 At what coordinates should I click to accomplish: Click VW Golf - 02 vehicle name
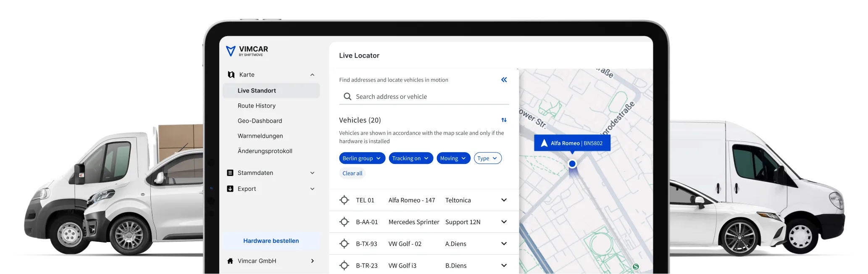tap(405, 244)
